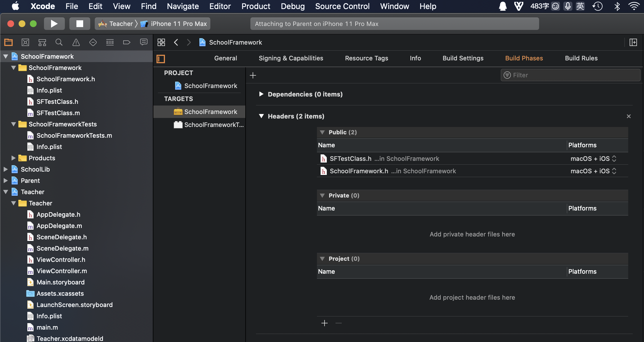Add an editor pane on right

tap(633, 42)
